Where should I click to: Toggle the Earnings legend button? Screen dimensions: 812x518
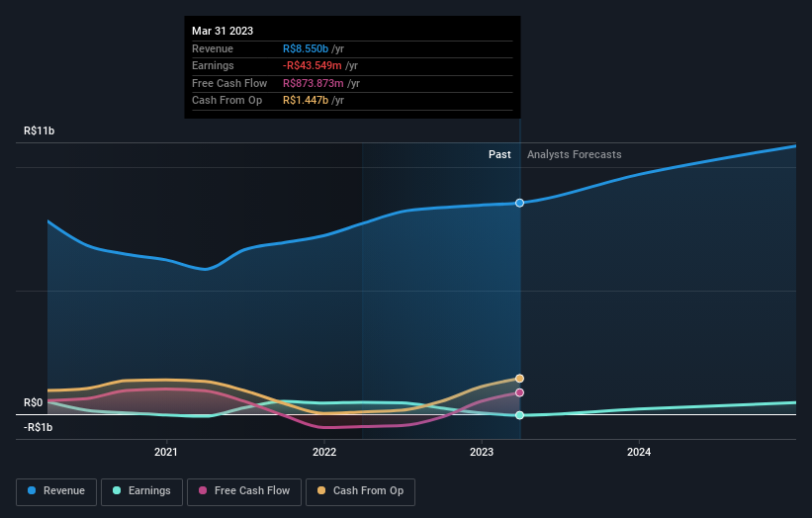(x=141, y=491)
